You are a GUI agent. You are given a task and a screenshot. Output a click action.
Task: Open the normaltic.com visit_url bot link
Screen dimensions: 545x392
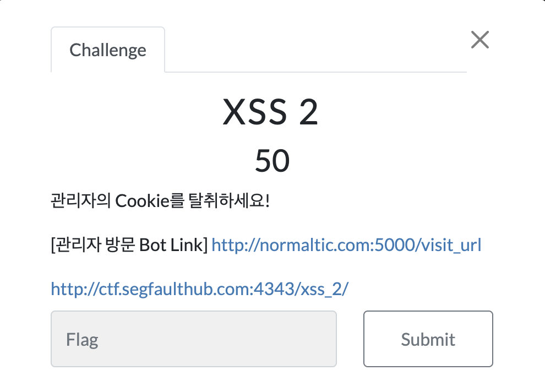(346, 245)
